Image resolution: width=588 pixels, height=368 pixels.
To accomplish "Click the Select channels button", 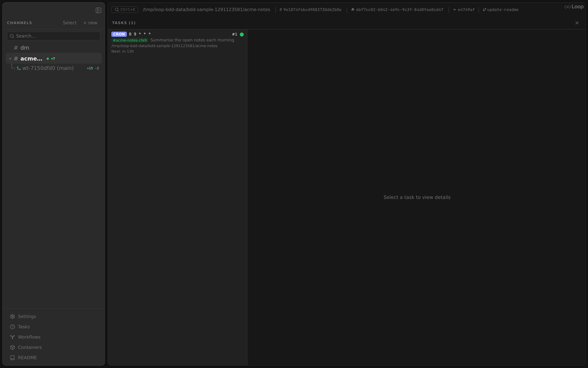I will (x=69, y=23).
